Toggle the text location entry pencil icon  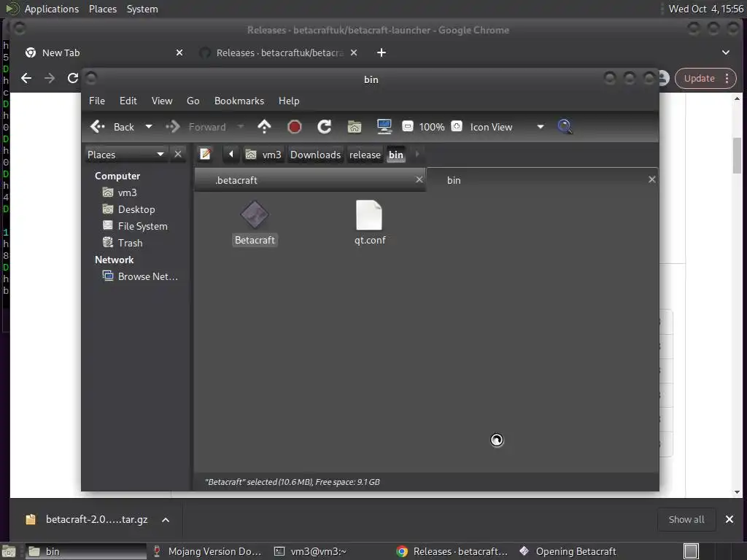[x=205, y=155]
